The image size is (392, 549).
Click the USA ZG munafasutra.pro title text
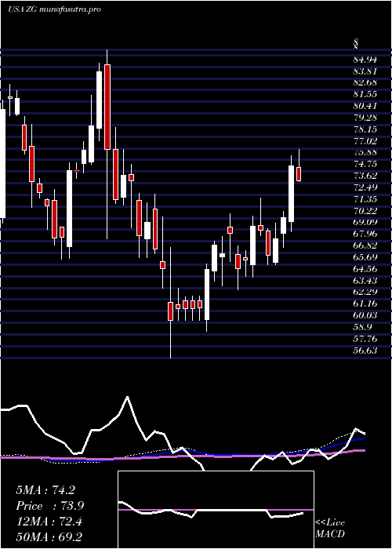(54, 9)
